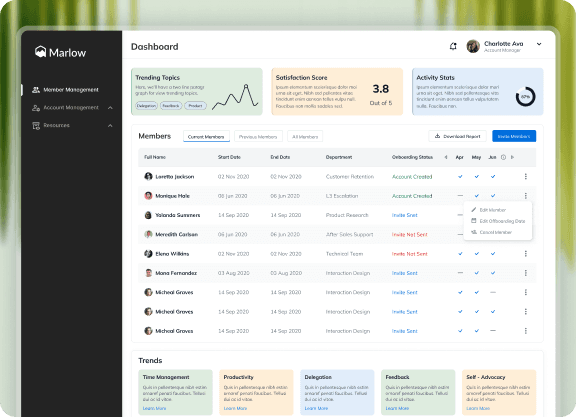The width and height of the screenshot is (576, 417).
Task: Click the Activity Stats progress ring
Action: pyautogui.click(x=525, y=97)
